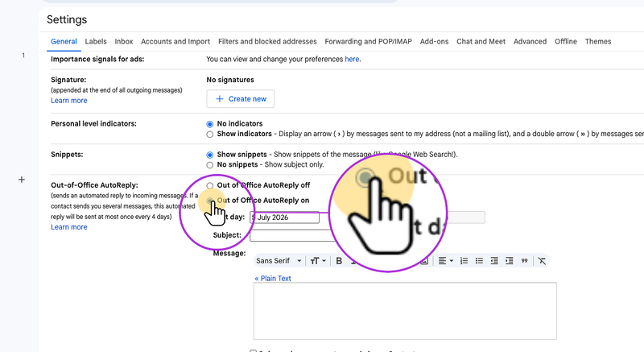Open the text alignment dropdown
The image size is (644, 352).
click(445, 261)
